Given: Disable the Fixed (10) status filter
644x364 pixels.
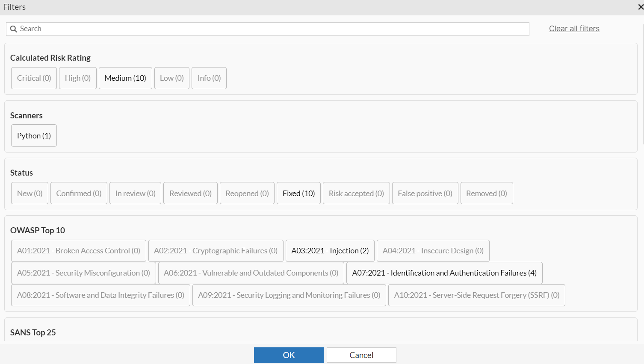Looking at the screenshot, I should pos(298,193).
